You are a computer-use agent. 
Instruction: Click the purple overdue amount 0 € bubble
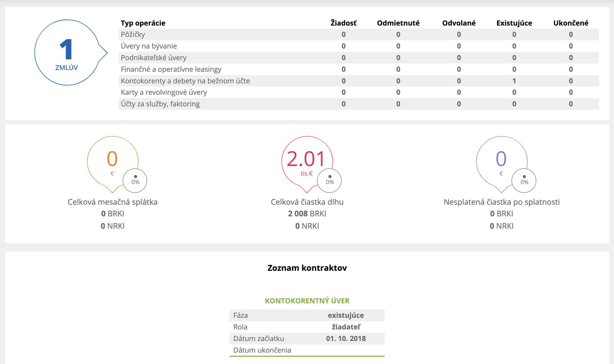coord(501,161)
